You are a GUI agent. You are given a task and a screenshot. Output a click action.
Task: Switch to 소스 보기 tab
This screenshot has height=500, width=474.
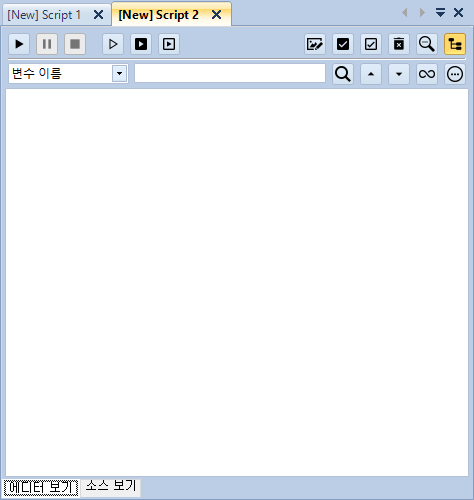(111, 487)
